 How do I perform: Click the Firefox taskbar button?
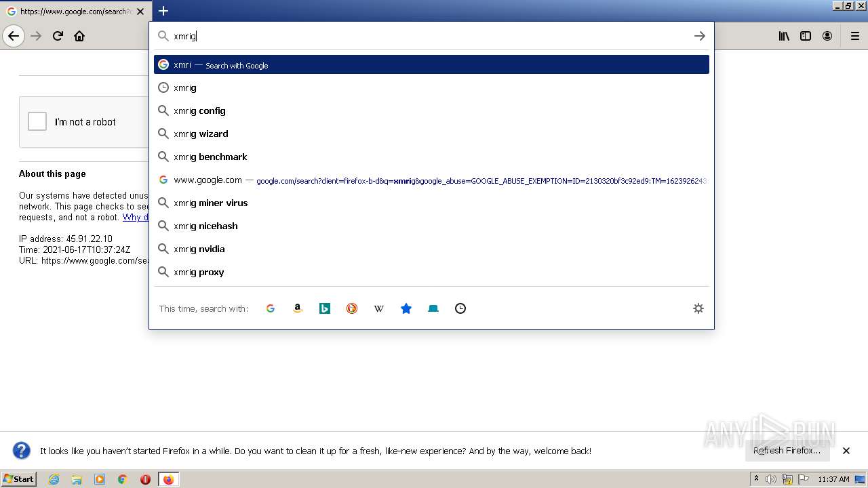click(168, 479)
